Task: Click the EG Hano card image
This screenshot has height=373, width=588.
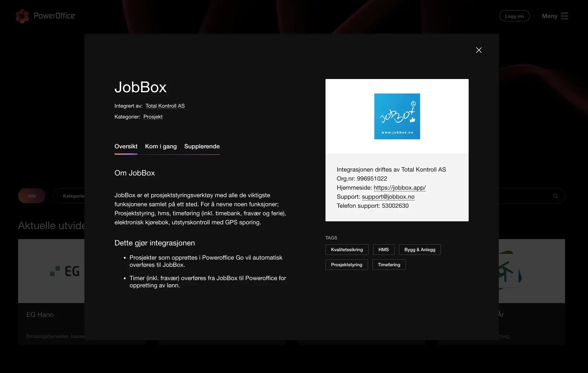Action: pos(51,271)
